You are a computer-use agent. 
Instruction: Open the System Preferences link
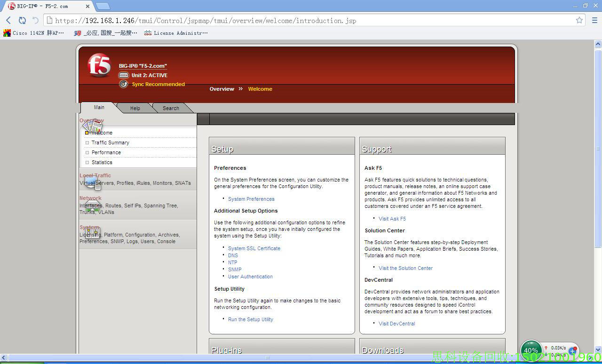251,199
